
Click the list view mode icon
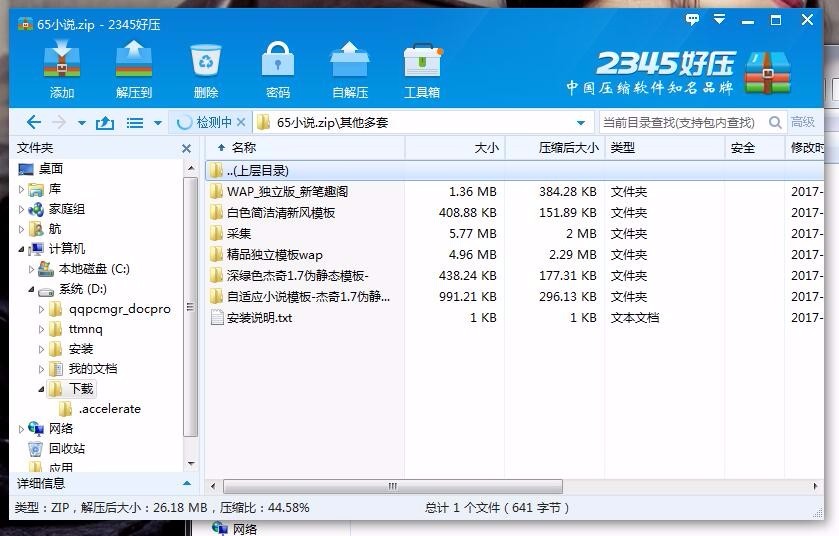pos(134,123)
